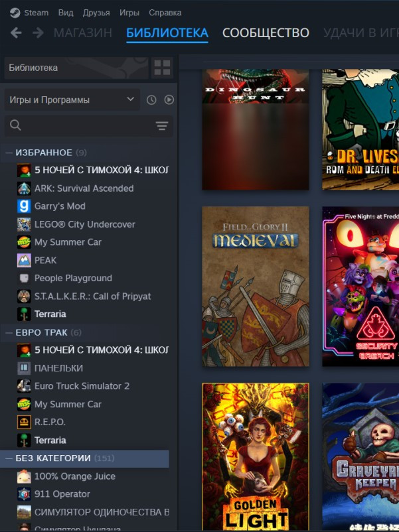Show ready-to-play games filter icon
Viewport: 399px width, 532px height.
pos(169,100)
